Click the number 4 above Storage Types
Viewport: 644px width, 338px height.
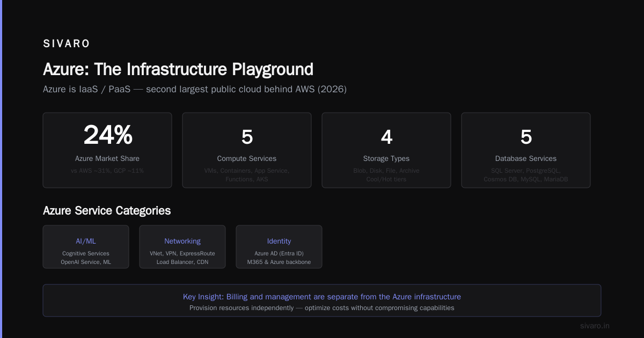point(386,137)
